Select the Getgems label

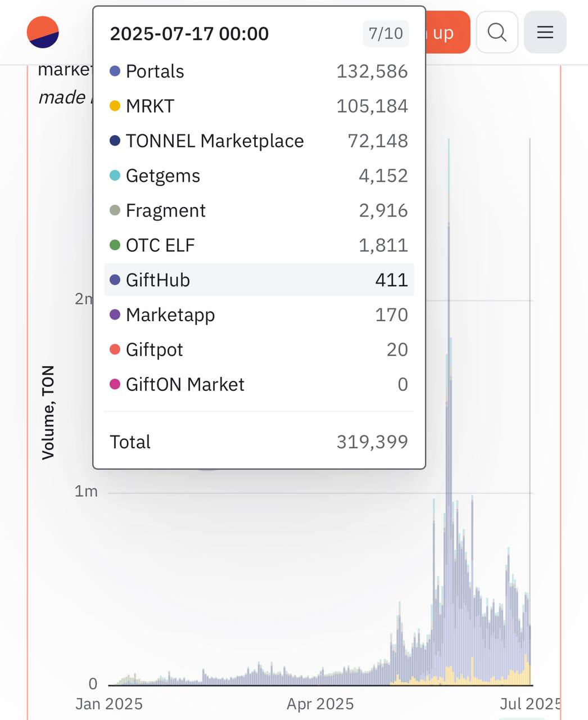(163, 176)
